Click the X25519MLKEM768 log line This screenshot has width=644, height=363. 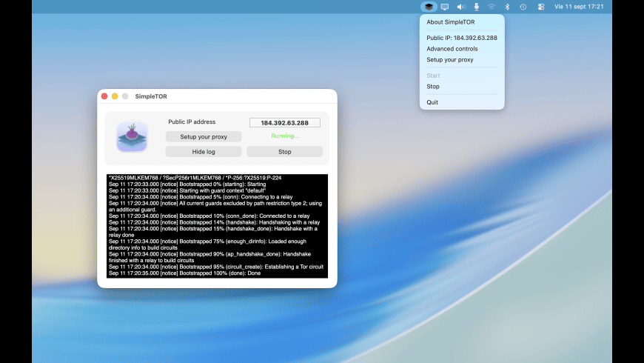195,178
